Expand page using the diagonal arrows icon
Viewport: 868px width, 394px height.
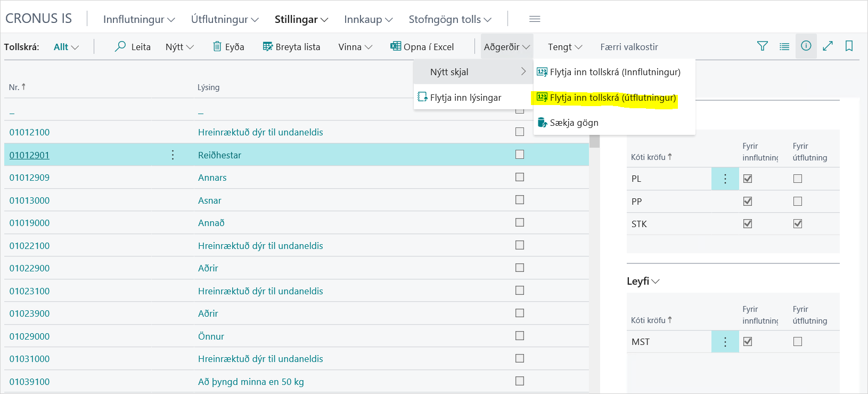tap(828, 46)
